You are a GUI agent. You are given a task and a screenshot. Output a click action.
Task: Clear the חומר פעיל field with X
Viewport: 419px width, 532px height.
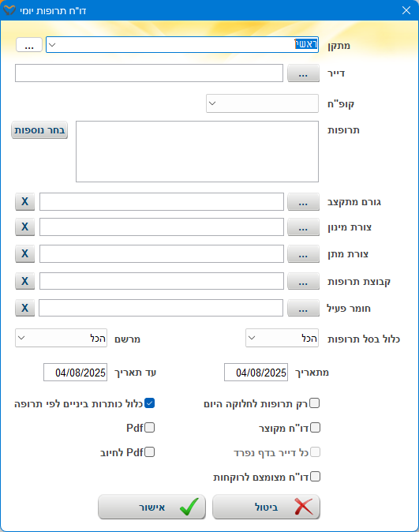pyautogui.click(x=24, y=308)
